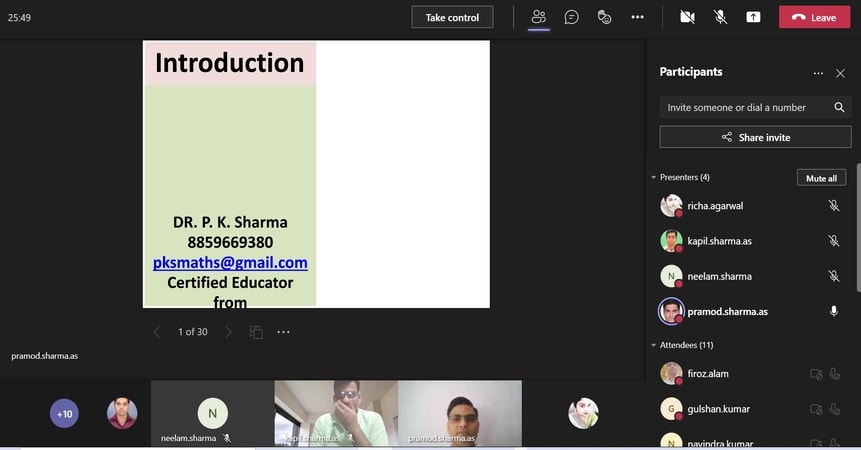Screen dimensions: 861x450
Task: Open more options for slide presentation
Action: click(284, 332)
